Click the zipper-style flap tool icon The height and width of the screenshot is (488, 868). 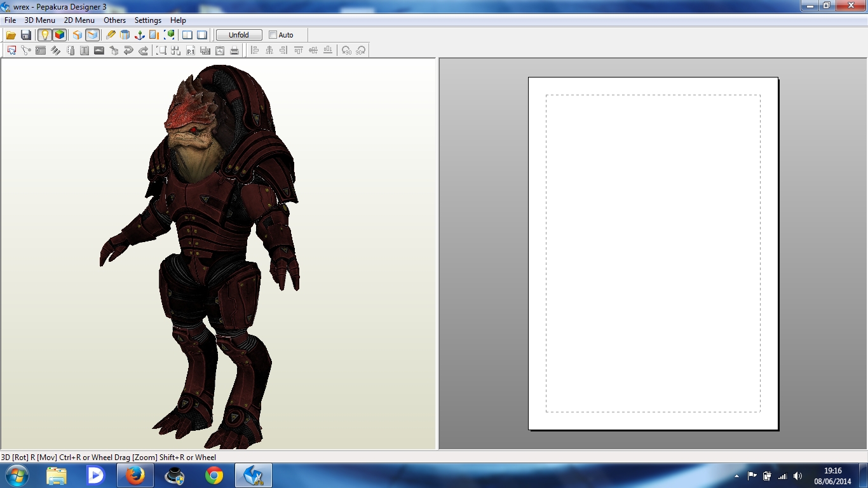pos(41,50)
